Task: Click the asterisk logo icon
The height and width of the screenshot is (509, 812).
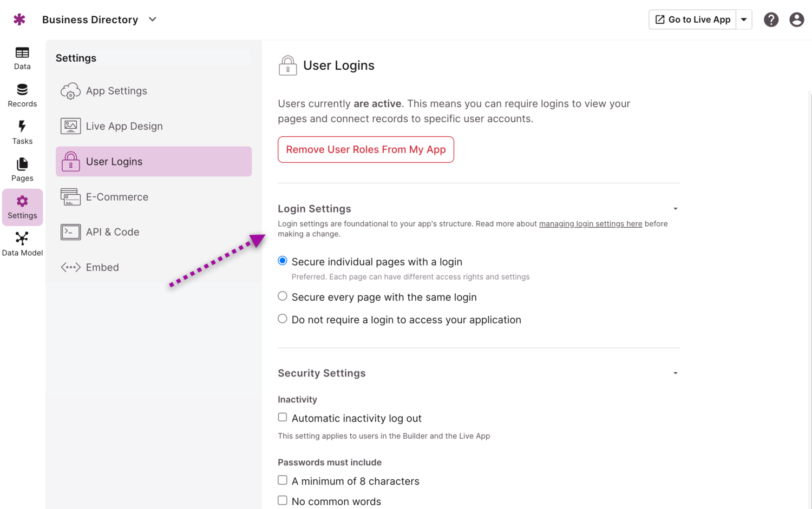Action: coord(19,19)
